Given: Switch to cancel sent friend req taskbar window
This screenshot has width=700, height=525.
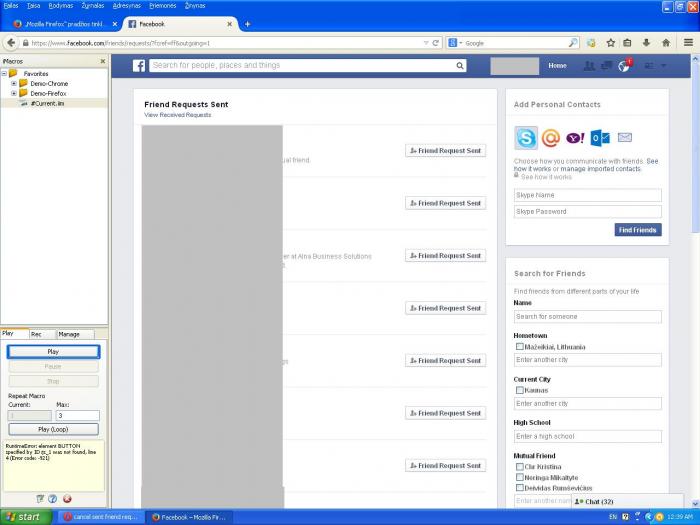Looking at the screenshot, I should [101, 517].
